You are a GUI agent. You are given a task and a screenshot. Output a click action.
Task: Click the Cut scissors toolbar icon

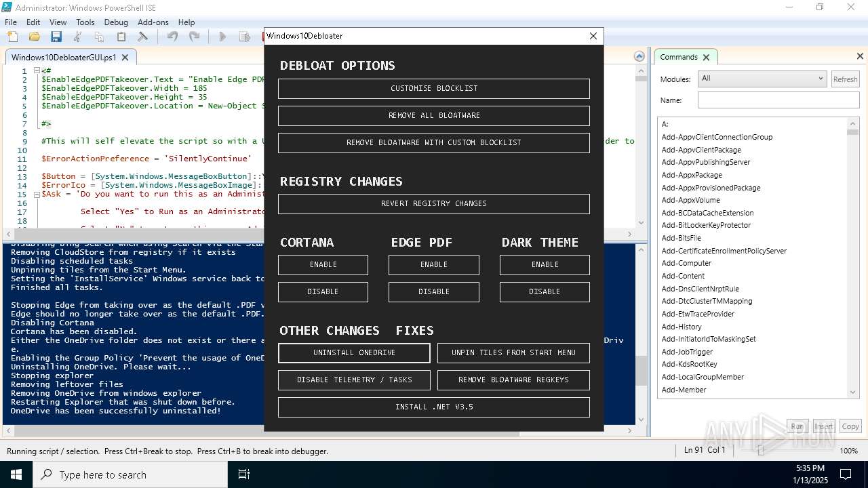[x=77, y=37]
